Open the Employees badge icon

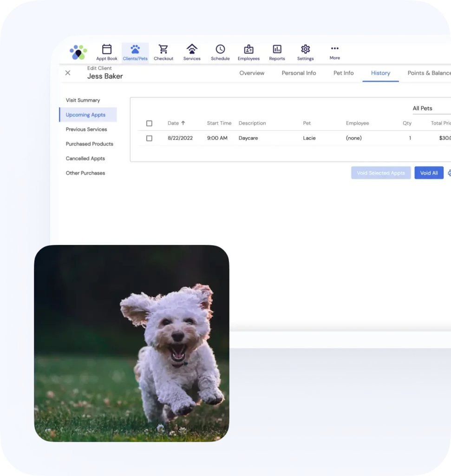248,49
